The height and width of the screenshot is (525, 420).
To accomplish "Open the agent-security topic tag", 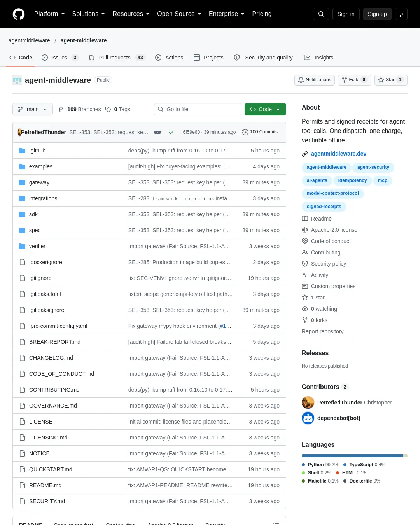I will pyautogui.click(x=373, y=167).
